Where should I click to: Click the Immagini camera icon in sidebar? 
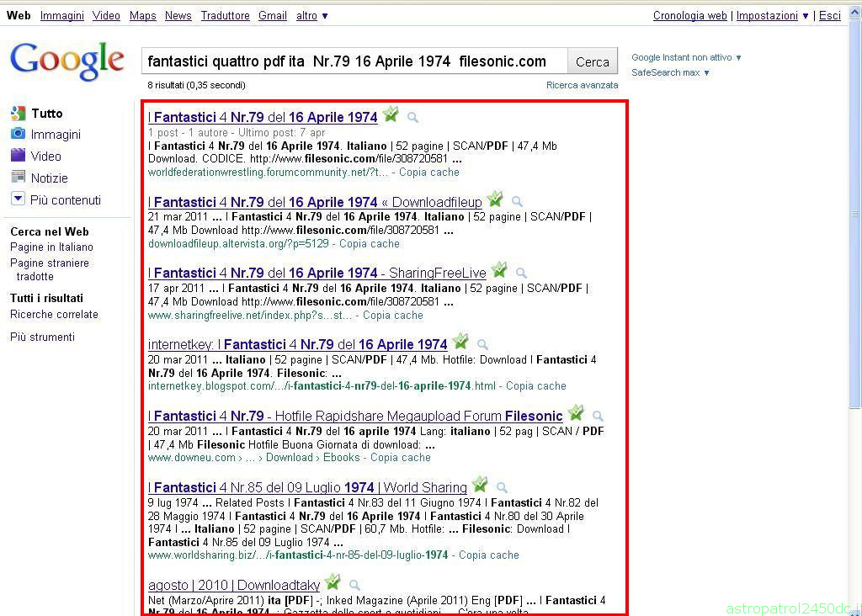pyautogui.click(x=19, y=134)
